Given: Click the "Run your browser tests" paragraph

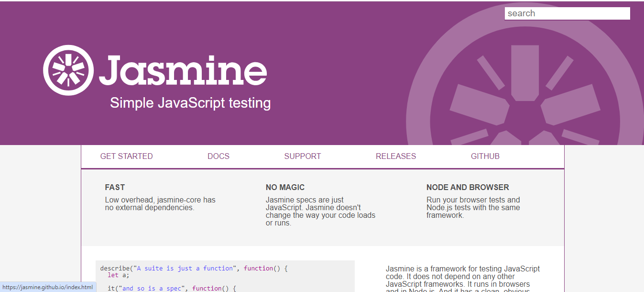Looking at the screenshot, I should [x=473, y=208].
